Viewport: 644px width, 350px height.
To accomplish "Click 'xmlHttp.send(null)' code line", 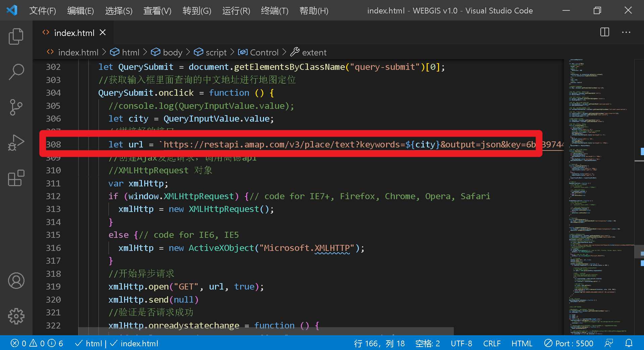I will click(153, 300).
